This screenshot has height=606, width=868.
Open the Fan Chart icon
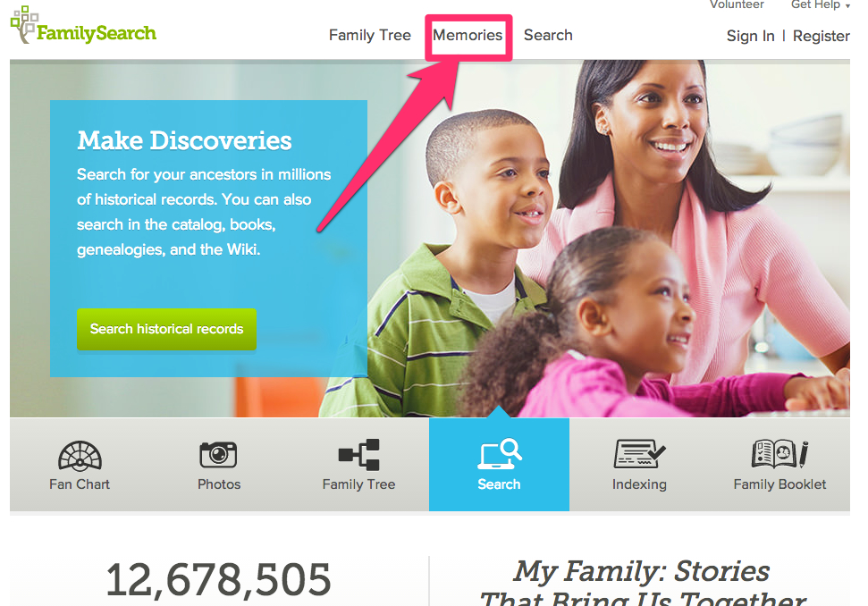[x=80, y=455]
